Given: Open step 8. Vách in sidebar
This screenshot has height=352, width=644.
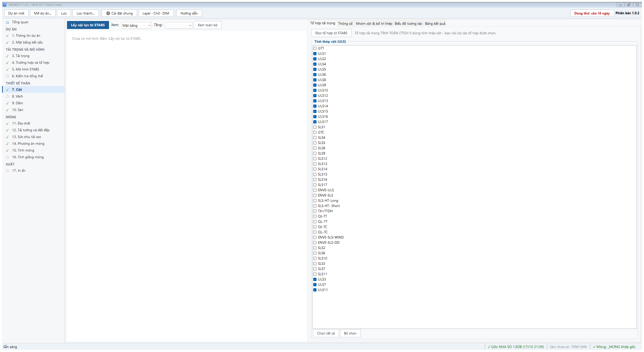Looking at the screenshot, I should (33, 96).
